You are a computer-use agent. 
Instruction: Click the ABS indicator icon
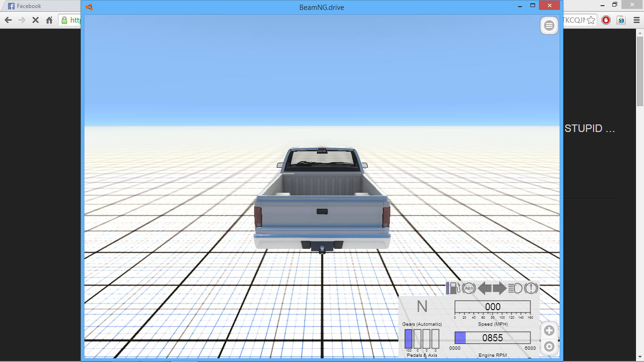coord(469,288)
